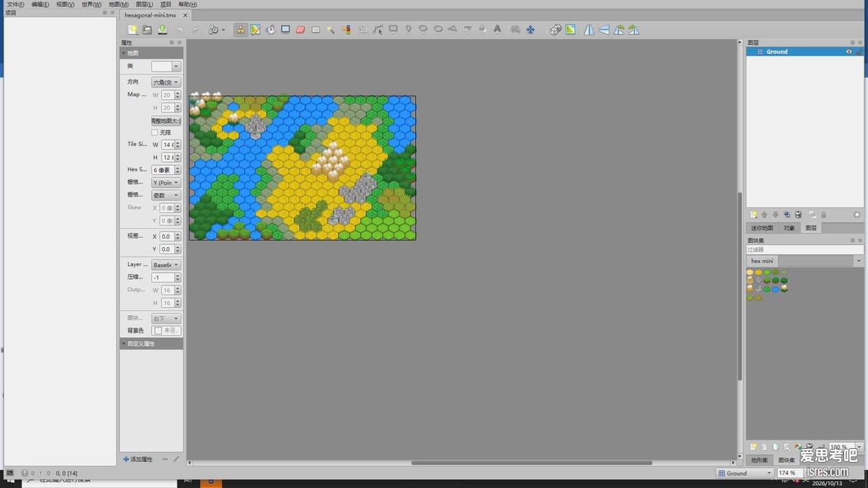The width and height of the screenshot is (868, 488).
Task: Create a new tileset from tileset panel
Action: pyautogui.click(x=753, y=448)
